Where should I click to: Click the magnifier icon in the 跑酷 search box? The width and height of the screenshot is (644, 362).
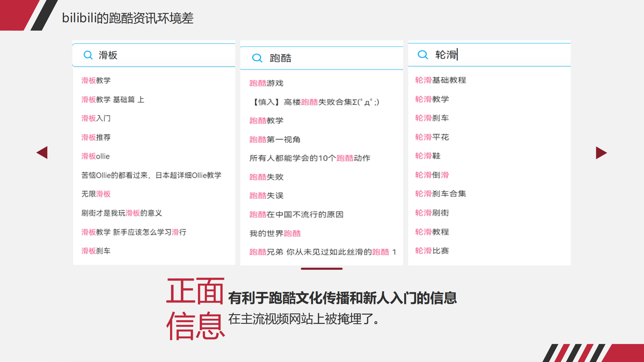257,57
